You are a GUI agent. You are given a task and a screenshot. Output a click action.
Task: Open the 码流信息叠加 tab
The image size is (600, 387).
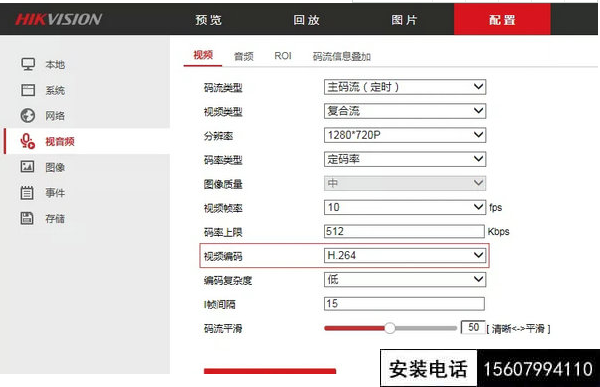(x=342, y=56)
